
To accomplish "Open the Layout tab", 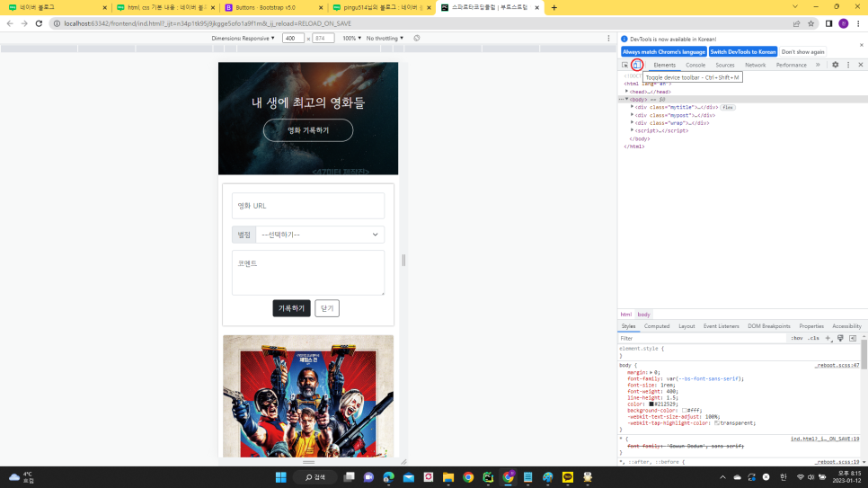I will (x=686, y=326).
